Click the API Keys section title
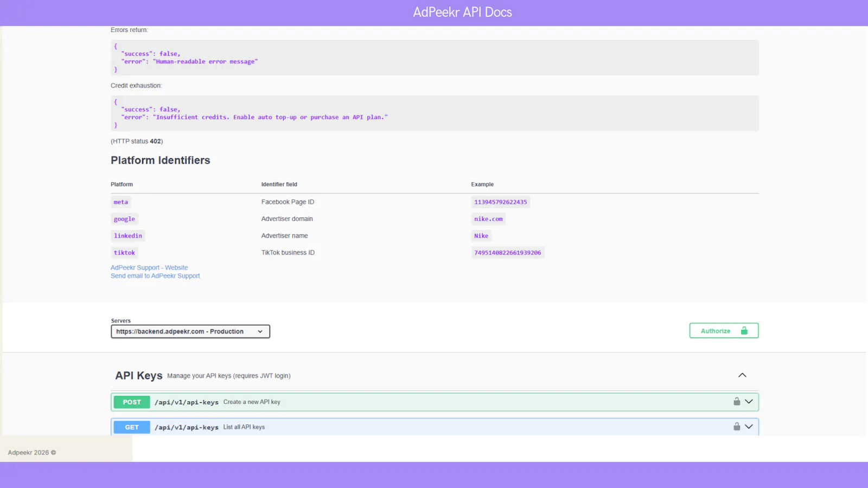Viewport: 868px width, 488px height. [x=139, y=376]
